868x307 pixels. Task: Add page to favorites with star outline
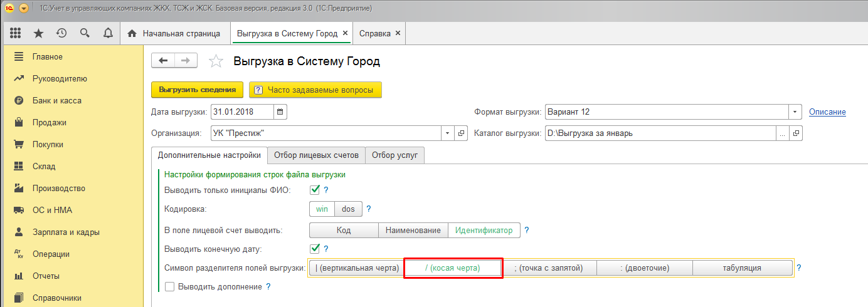point(216,61)
